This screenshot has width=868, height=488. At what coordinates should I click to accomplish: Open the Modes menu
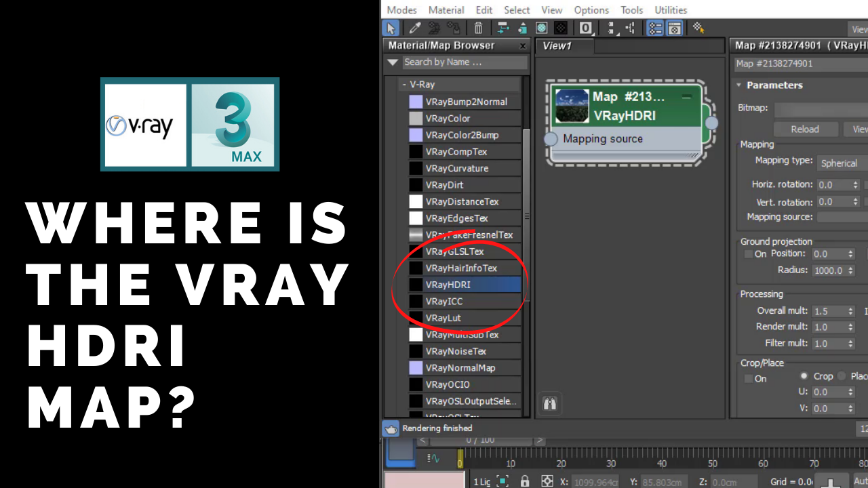[x=401, y=10]
